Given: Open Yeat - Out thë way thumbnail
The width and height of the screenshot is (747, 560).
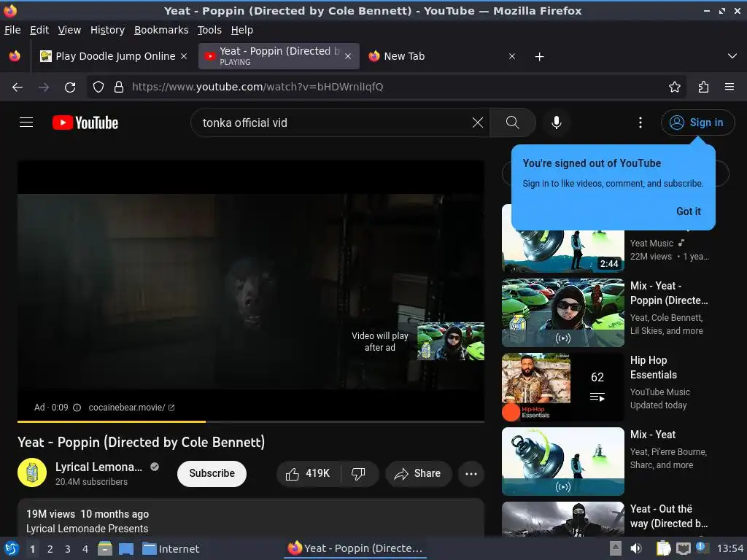Looking at the screenshot, I should pyautogui.click(x=563, y=519).
